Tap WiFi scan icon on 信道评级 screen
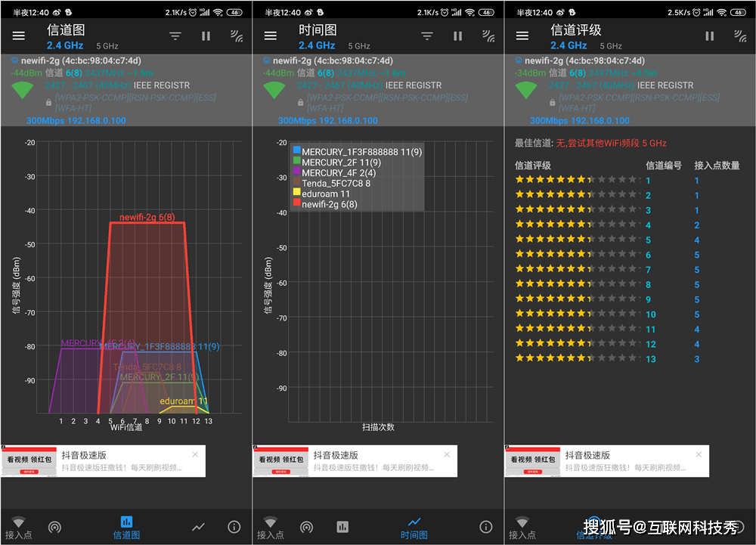Viewport: 756px width, 545px height. [740, 36]
